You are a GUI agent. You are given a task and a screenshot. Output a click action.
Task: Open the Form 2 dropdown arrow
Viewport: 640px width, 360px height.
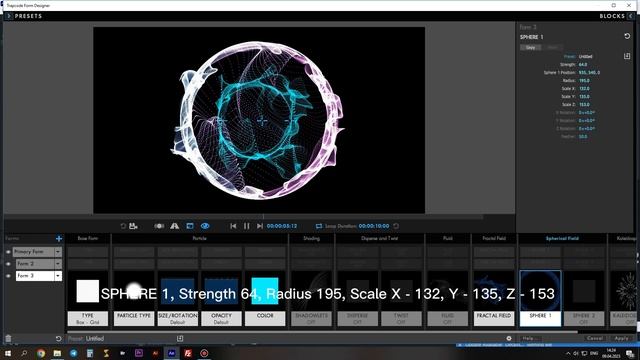[x=58, y=264]
